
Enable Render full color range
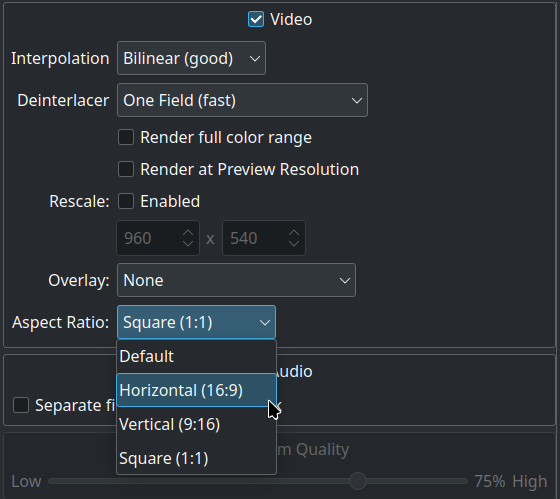[126, 137]
